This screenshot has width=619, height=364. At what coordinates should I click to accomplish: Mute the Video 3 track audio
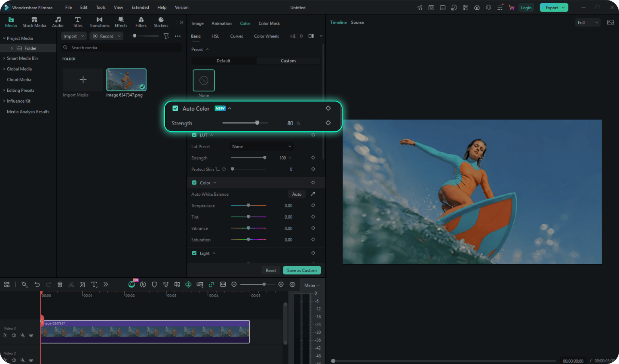click(14, 335)
